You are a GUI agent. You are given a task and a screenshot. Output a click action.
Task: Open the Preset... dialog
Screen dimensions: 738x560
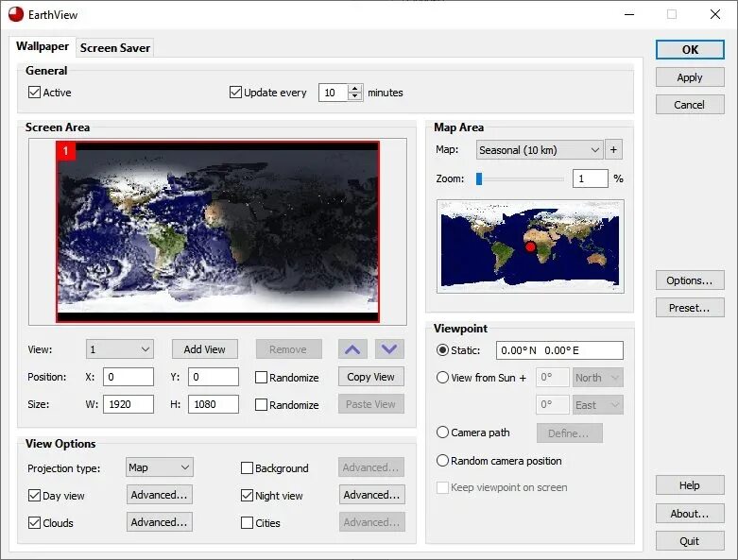690,308
